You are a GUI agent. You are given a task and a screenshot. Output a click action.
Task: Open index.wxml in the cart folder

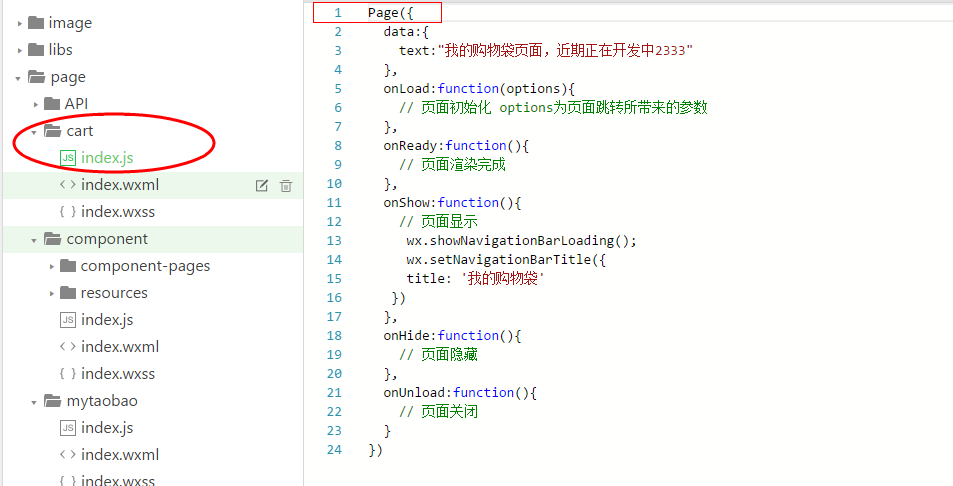coord(120,185)
